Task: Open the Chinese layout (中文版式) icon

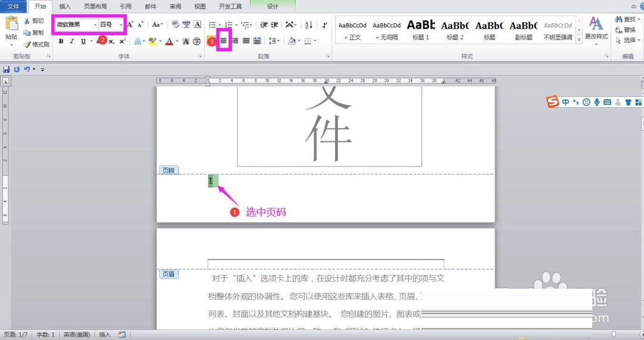Action: (x=291, y=25)
